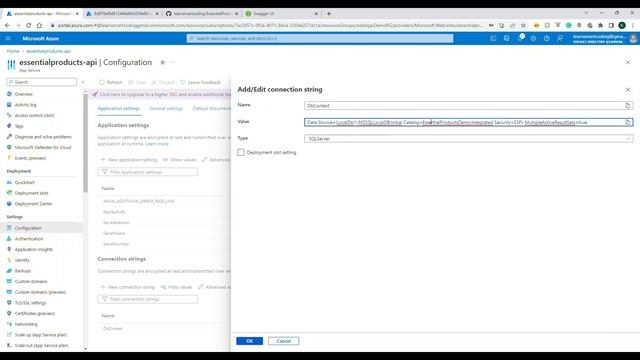
Task: Switch to Application settings tab
Action: click(x=119, y=109)
